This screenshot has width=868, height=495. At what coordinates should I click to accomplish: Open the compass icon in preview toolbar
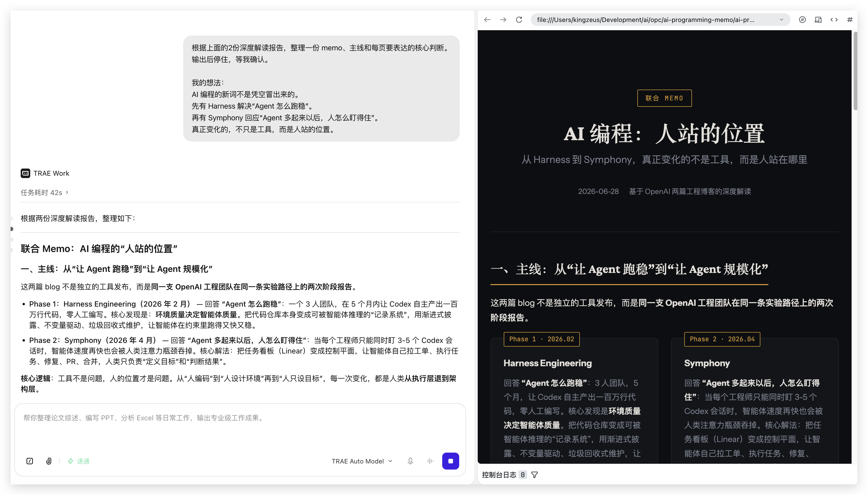coord(802,20)
